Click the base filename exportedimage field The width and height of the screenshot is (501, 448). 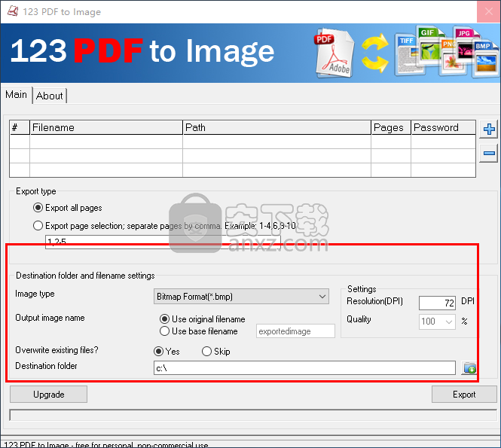[295, 331]
